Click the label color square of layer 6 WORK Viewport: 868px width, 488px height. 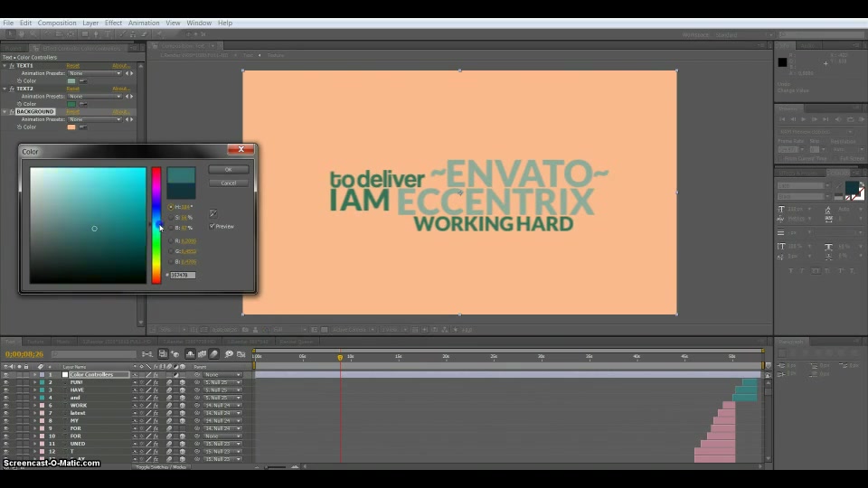point(42,406)
